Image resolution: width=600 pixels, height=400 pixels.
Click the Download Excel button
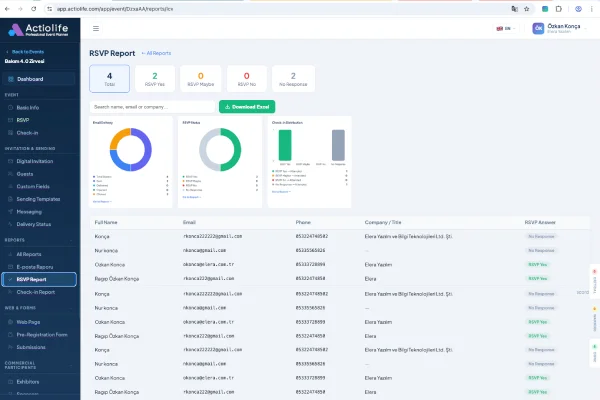tap(246, 106)
